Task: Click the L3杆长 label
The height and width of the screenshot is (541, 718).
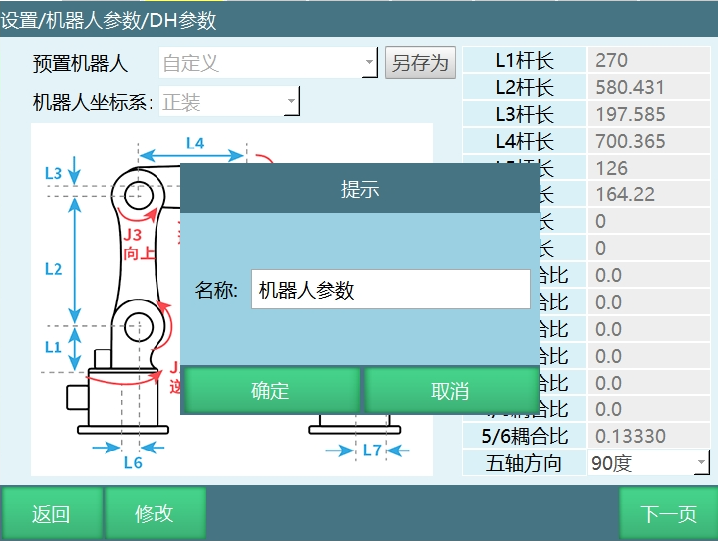Action: (524, 114)
